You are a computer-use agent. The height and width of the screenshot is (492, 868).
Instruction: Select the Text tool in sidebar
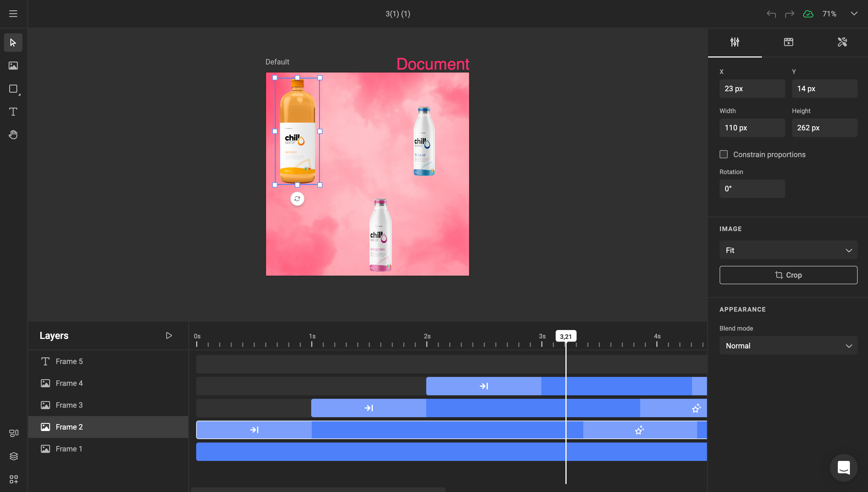pos(14,112)
